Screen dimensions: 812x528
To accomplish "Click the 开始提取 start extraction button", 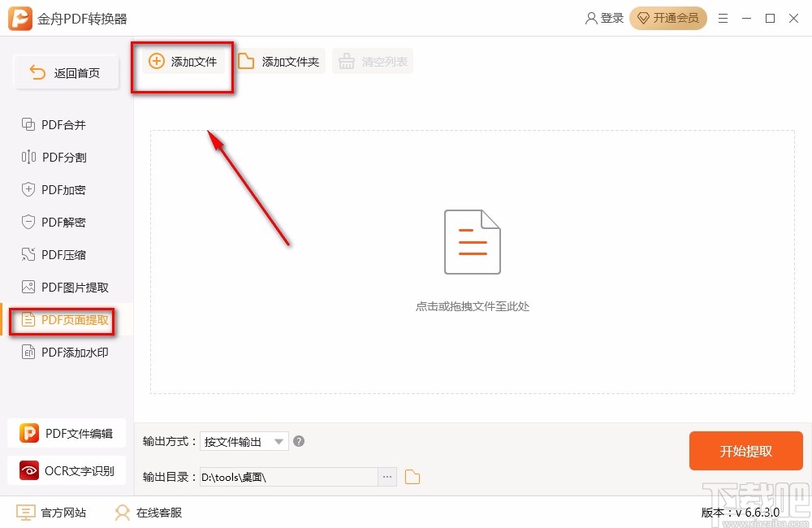I will coord(745,451).
